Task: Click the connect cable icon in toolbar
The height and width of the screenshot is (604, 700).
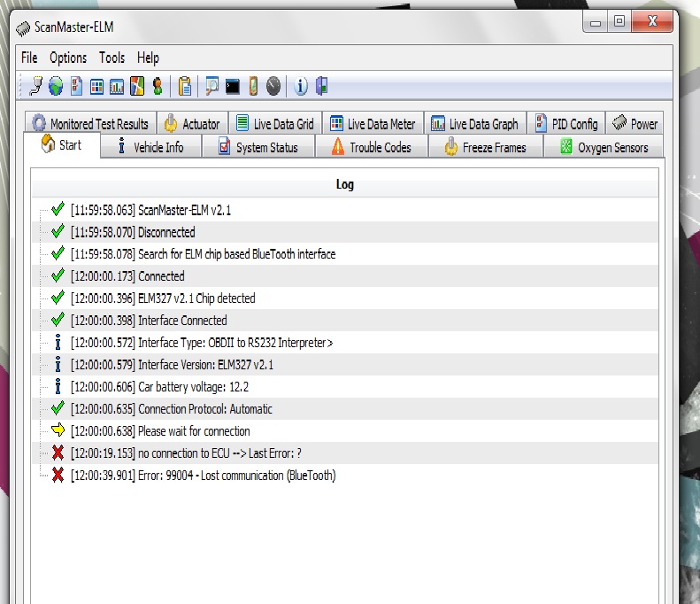Action: (36, 86)
